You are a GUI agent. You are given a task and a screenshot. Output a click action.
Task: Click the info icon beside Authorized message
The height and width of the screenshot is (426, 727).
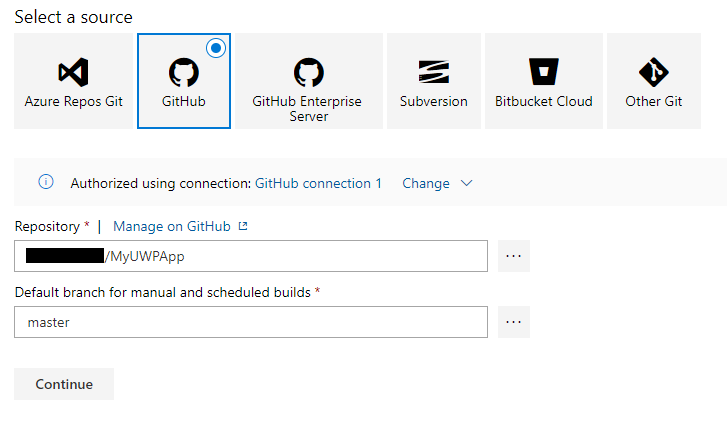45,182
